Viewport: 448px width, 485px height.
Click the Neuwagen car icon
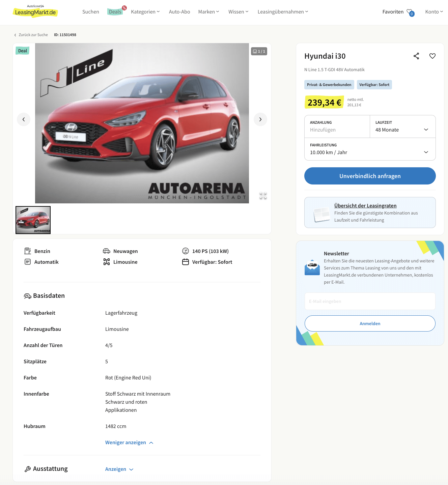[107, 251]
